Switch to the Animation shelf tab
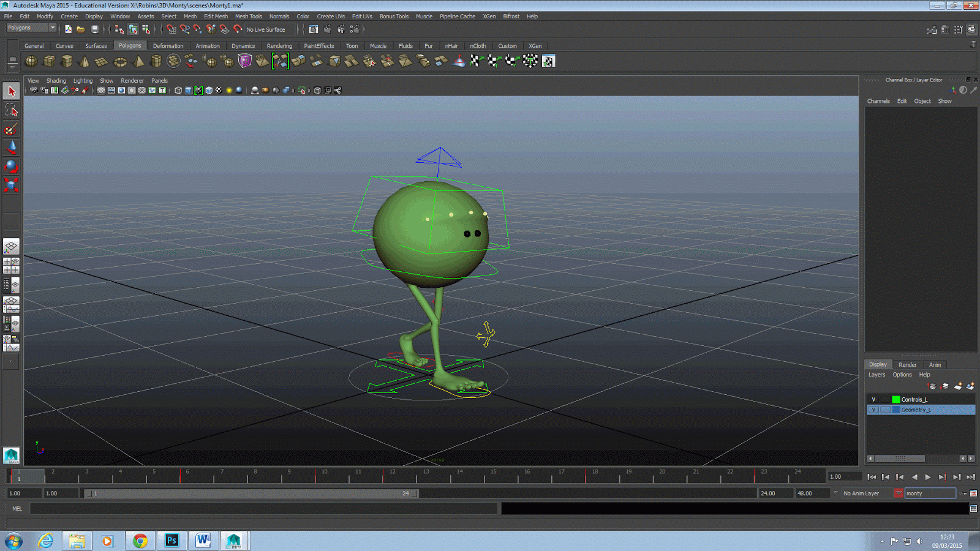The height and width of the screenshot is (551, 980). [207, 46]
